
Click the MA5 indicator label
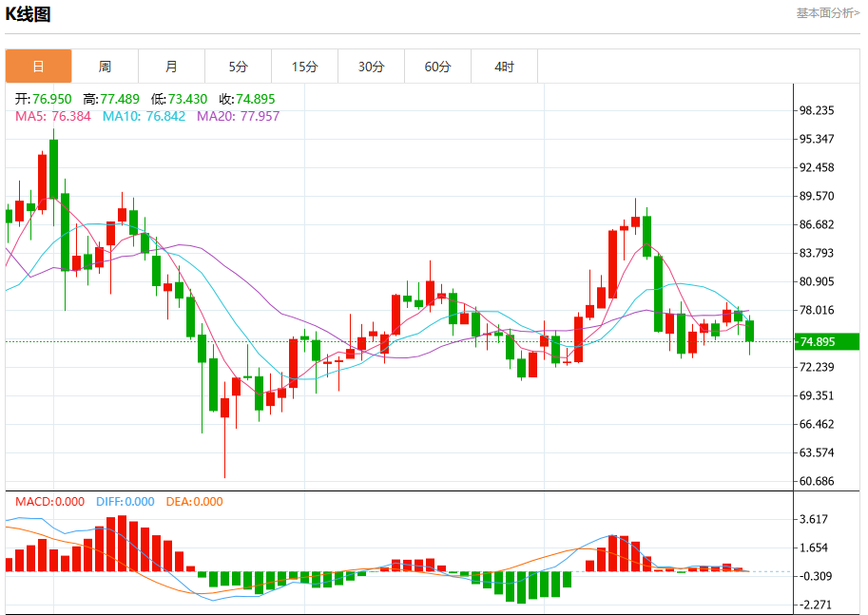point(53,116)
